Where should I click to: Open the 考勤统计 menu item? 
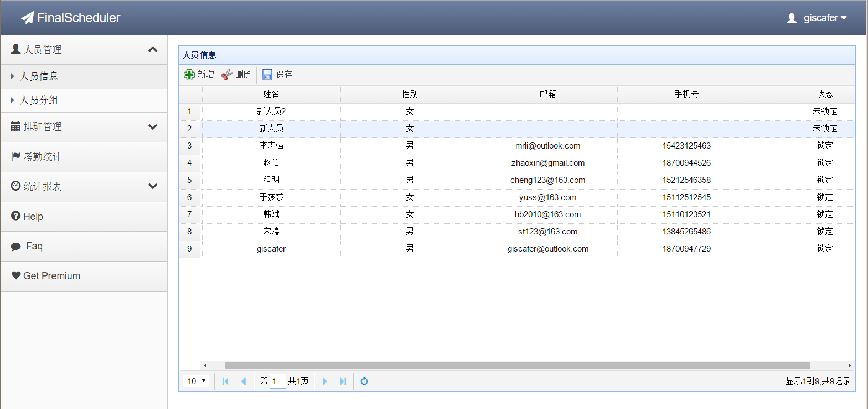(x=42, y=157)
